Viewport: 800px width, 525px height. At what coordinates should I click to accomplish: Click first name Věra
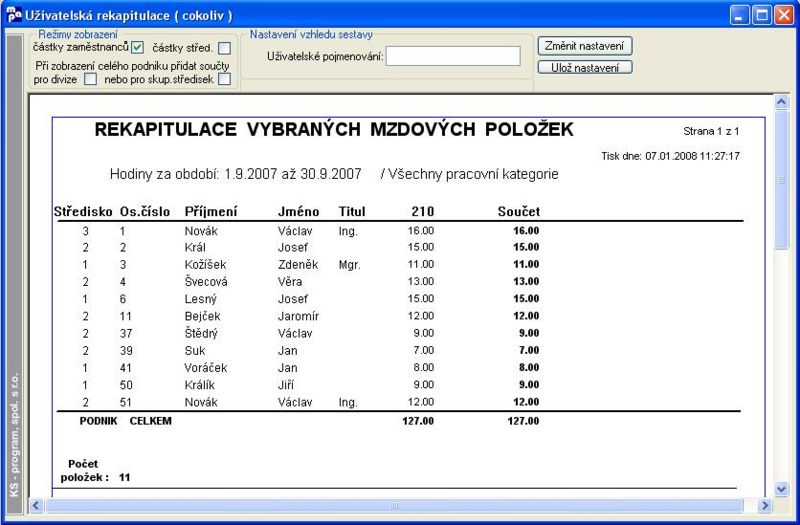tap(290, 282)
